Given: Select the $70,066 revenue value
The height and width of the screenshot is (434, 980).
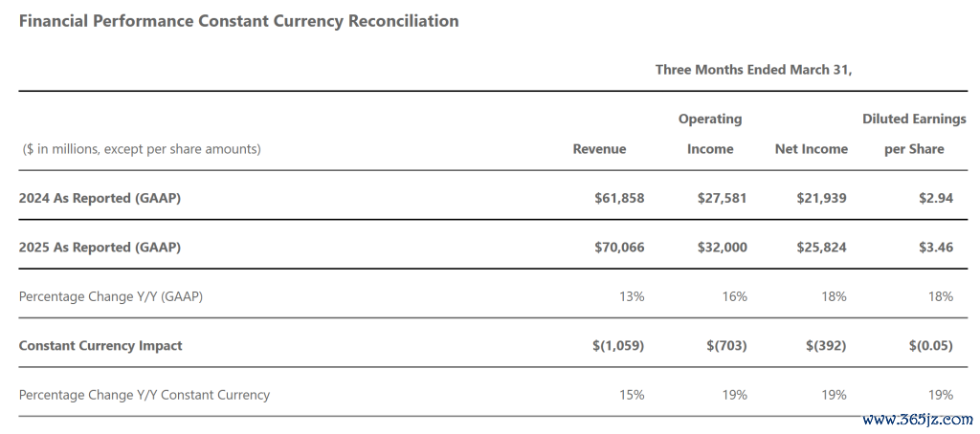Looking at the screenshot, I should point(619,247).
